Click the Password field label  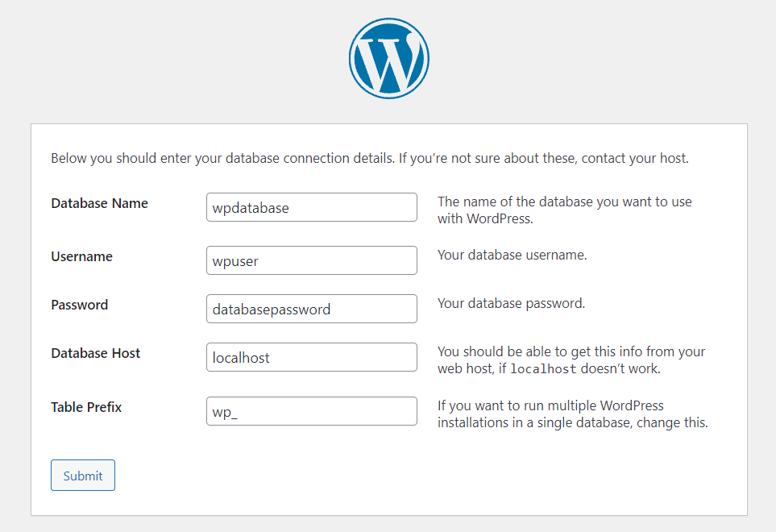79,305
